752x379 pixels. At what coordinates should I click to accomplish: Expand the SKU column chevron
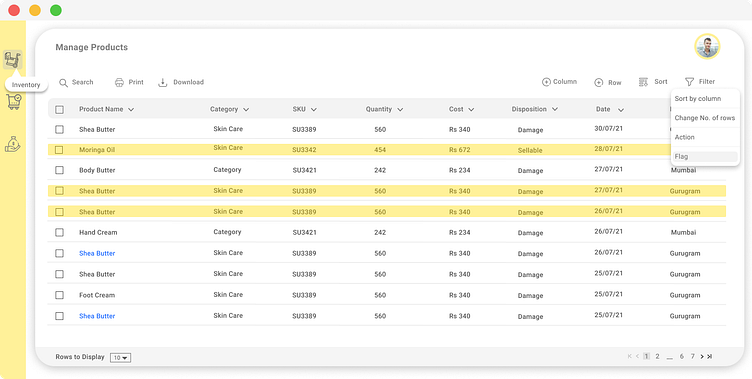tap(314, 110)
